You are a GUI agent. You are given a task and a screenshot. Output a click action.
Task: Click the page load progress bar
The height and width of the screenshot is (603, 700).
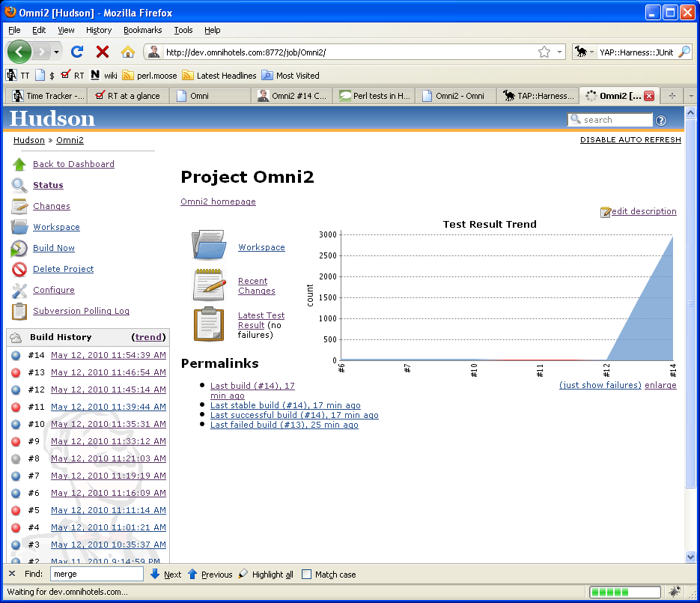[625, 592]
